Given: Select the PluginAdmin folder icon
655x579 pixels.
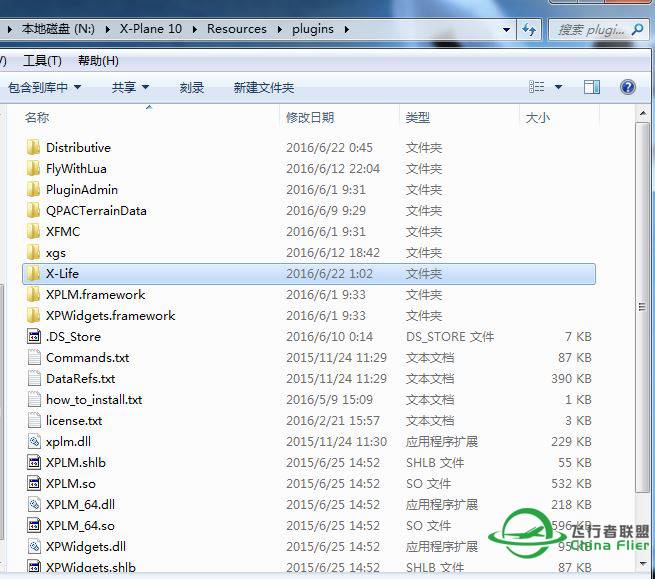Looking at the screenshot, I should 33,189.
